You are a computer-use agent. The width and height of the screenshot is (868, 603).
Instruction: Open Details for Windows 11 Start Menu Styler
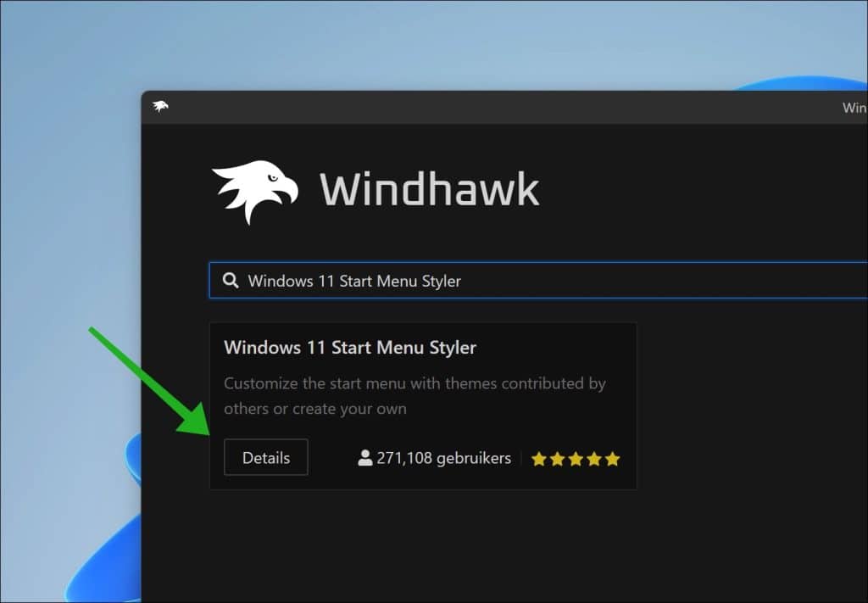coord(265,458)
